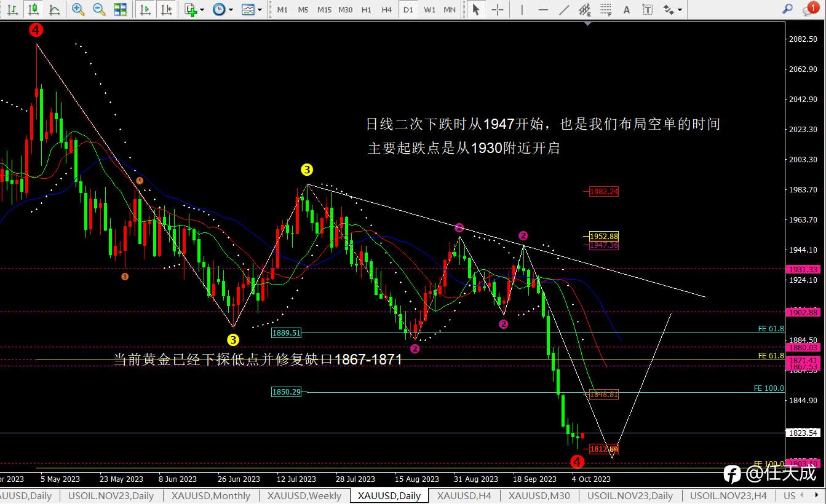The width and height of the screenshot is (826, 504).
Task: Switch timeframe to H1
Action: click(x=367, y=9)
